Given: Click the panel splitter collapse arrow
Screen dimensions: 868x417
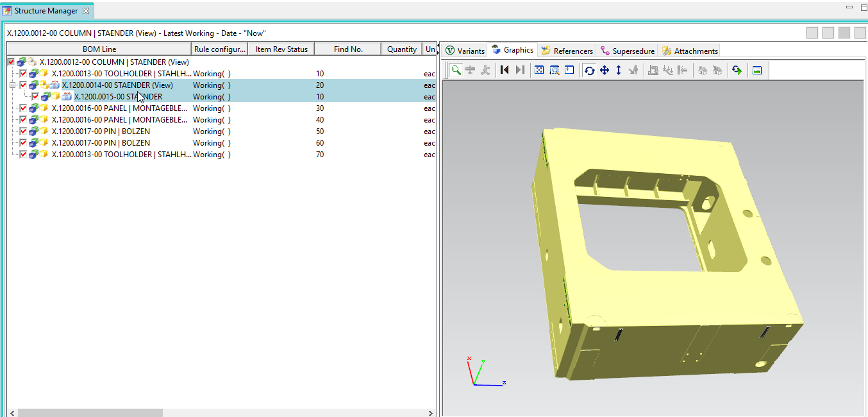Looking at the screenshot, I should 438,45.
